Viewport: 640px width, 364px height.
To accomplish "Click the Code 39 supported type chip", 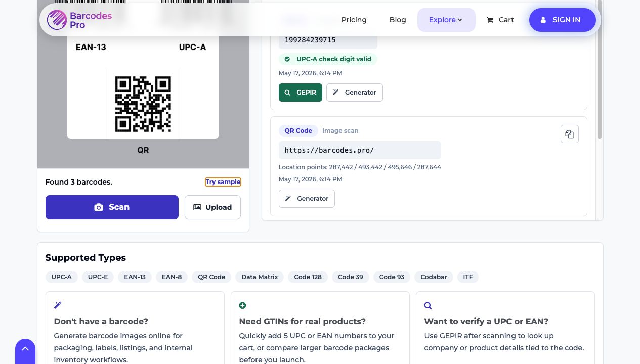I will click(351, 277).
